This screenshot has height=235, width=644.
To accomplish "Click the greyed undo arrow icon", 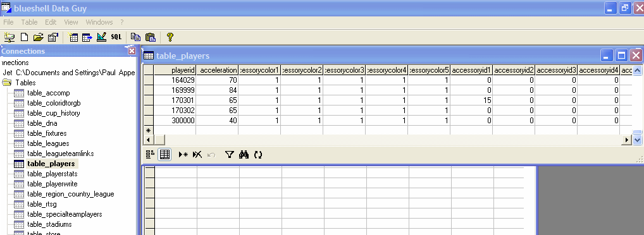I will pos(211,155).
